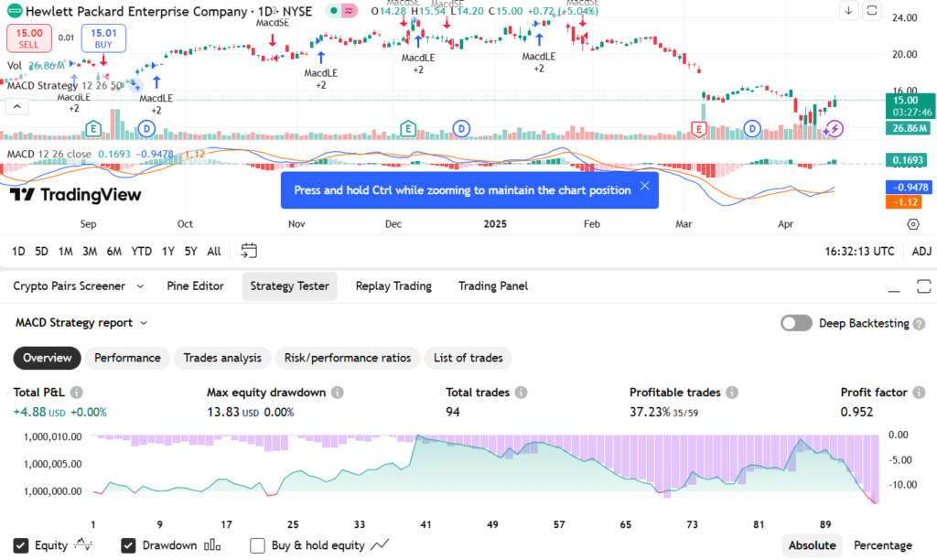
Task: Open the Pine Editor tab
Action: 196,286
